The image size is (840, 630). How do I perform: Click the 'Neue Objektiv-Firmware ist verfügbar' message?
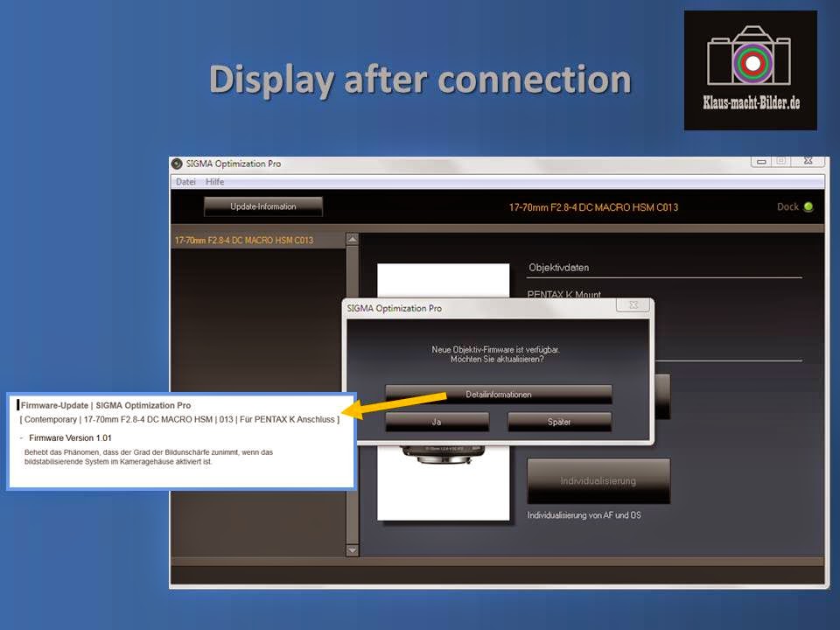coord(495,349)
